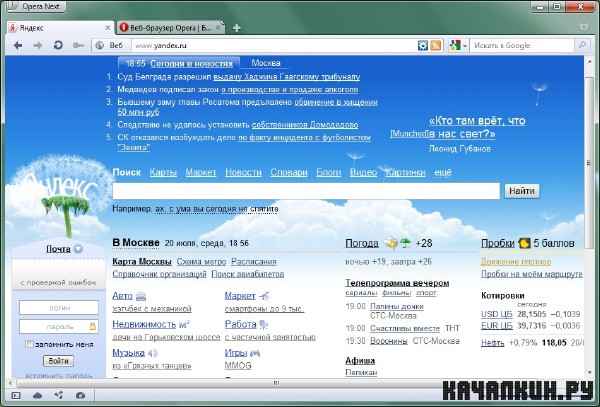Open the Маркет service tab above search
The image size is (600, 407).
point(201,173)
